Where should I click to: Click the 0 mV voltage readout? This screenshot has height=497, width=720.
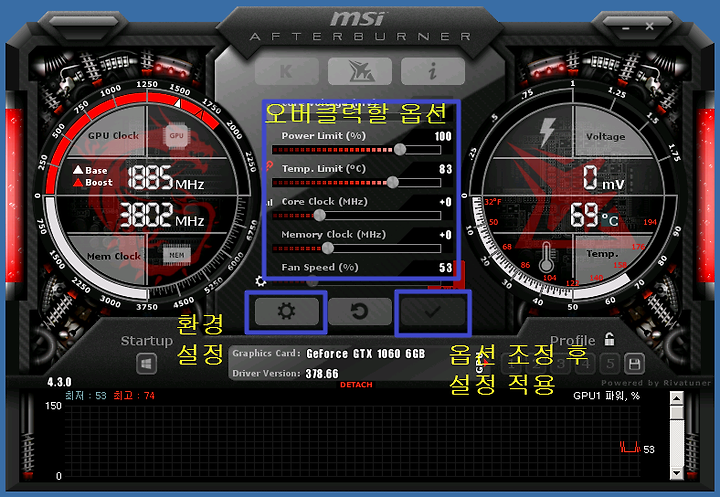[x=604, y=178]
